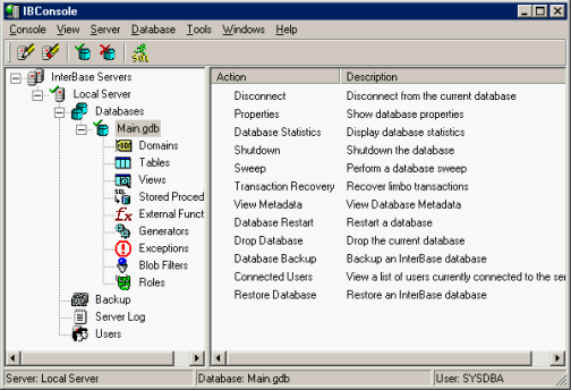The width and height of the screenshot is (572, 391).
Task: Select the Database Restart action
Action: [x=274, y=223]
